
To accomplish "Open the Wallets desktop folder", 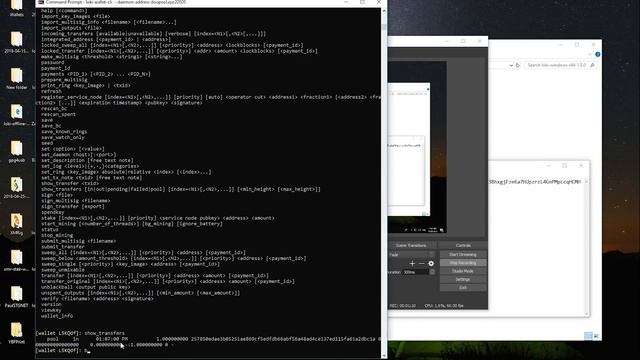I will click(17, 8).
